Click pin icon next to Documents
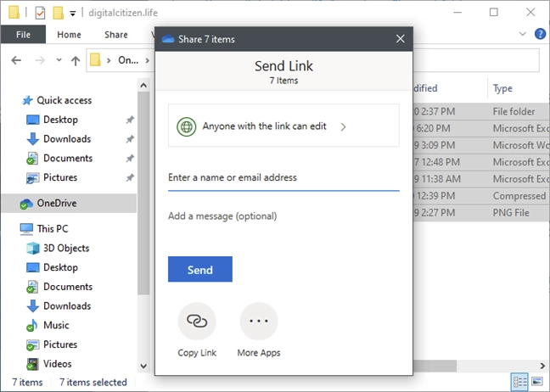Image resolution: width=550 pixels, height=392 pixels. tap(130, 159)
